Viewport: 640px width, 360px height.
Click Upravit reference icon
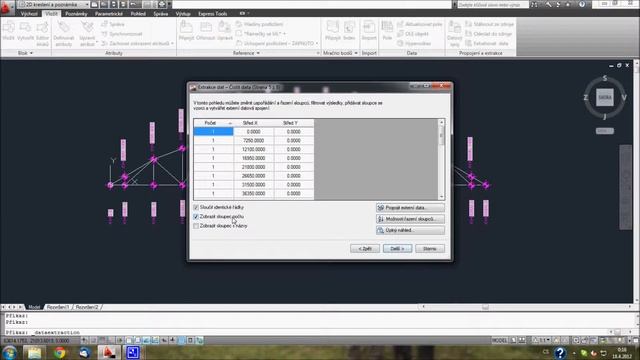click(x=224, y=31)
